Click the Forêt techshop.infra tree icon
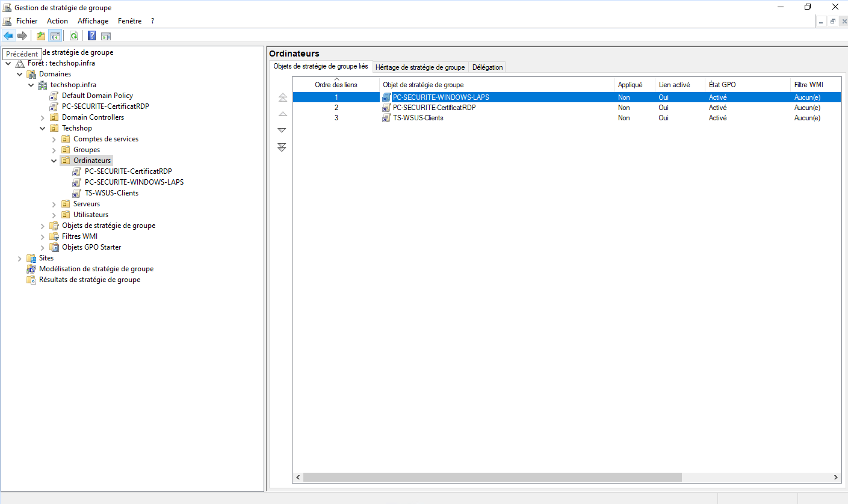Screen dimensions: 848x504 pyautogui.click(x=20, y=63)
